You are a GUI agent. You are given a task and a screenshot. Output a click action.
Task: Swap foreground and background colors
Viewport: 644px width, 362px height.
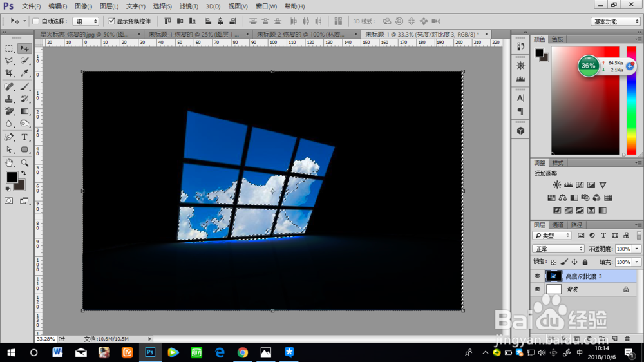(24, 173)
